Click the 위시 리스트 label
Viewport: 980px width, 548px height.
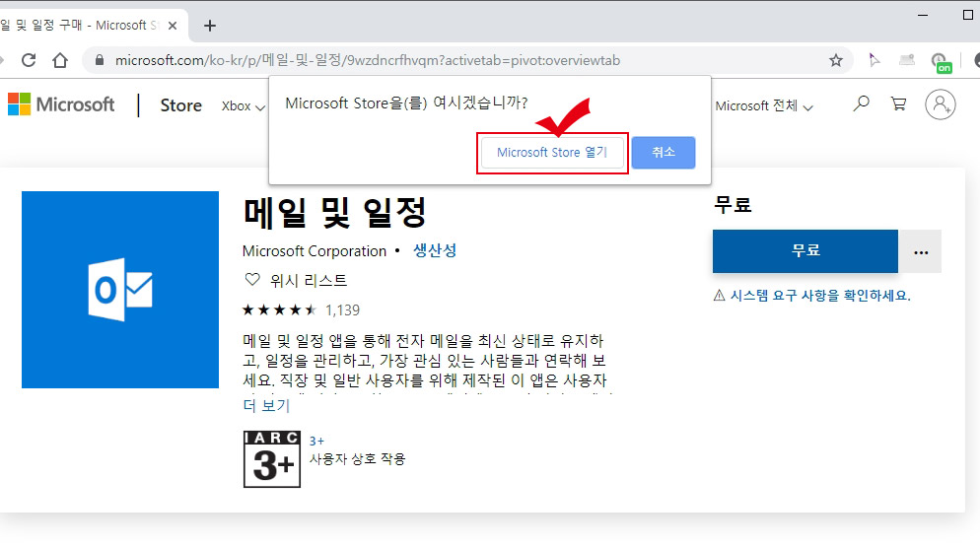(309, 281)
